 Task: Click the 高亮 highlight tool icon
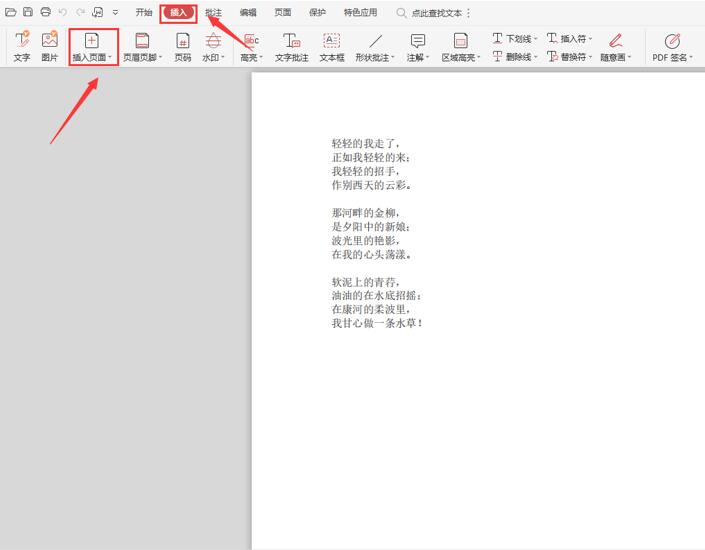[251, 40]
